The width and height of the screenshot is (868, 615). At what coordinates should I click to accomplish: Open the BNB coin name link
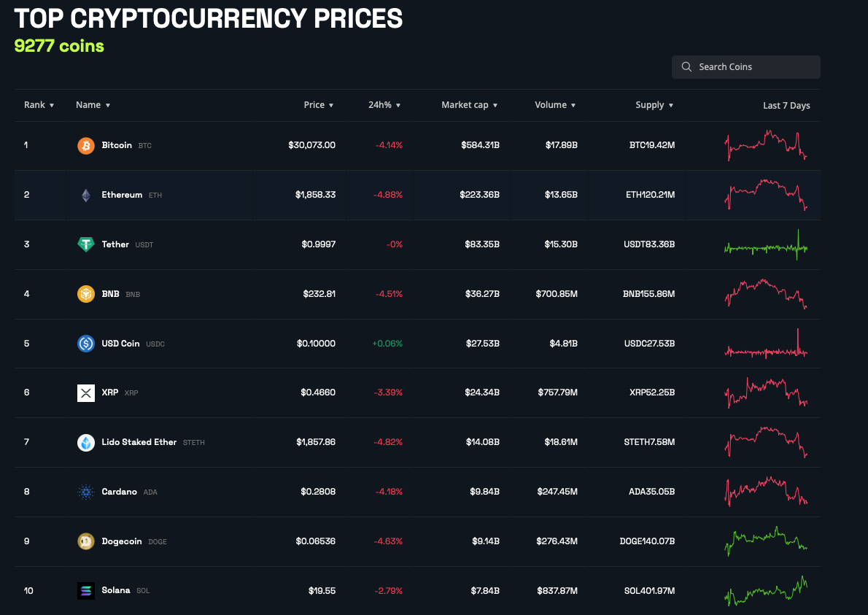110,294
